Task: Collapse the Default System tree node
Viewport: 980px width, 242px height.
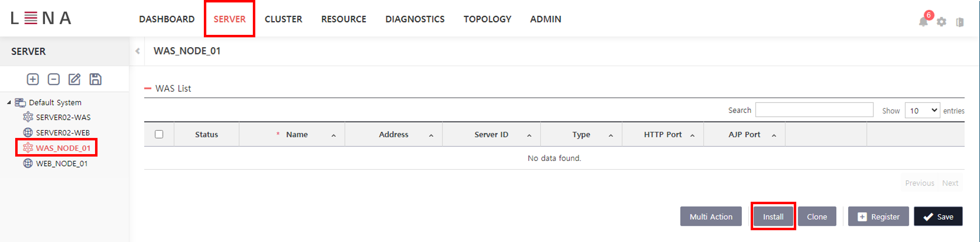Action: (x=9, y=103)
